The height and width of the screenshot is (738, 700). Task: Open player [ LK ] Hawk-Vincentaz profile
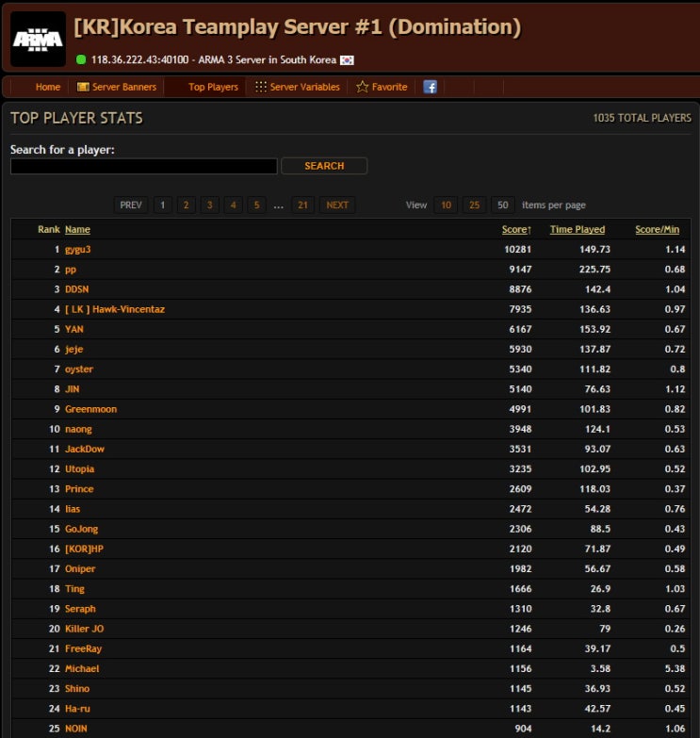click(115, 309)
